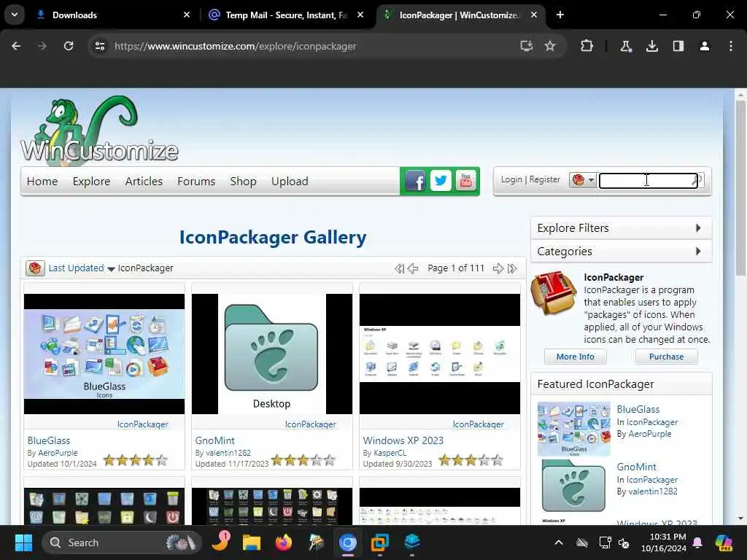Click the search magnifier beside the search box

[697, 180]
